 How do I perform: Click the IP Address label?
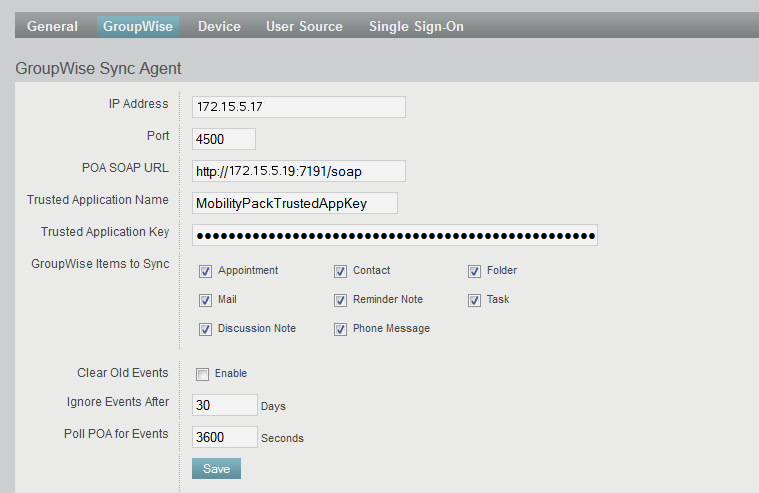pos(138,104)
